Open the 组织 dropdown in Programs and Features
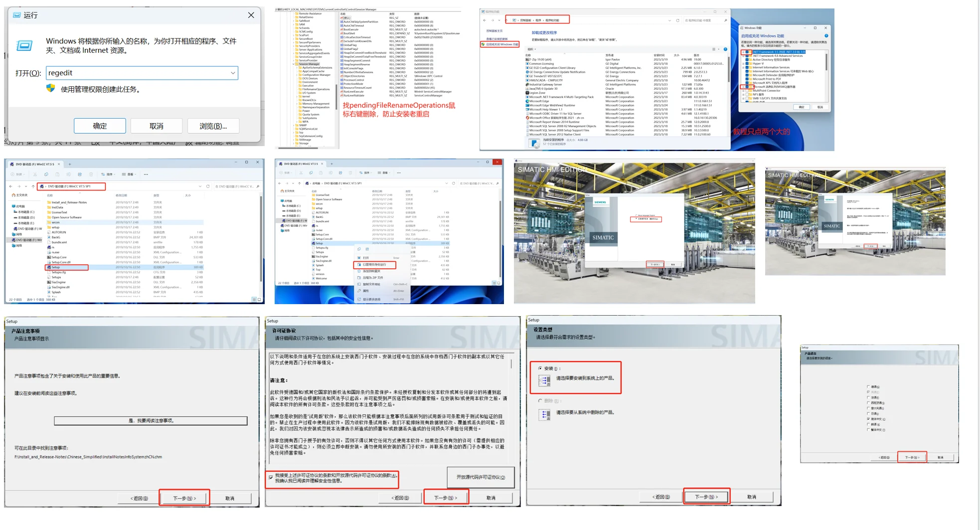The image size is (980, 530). tap(531, 49)
